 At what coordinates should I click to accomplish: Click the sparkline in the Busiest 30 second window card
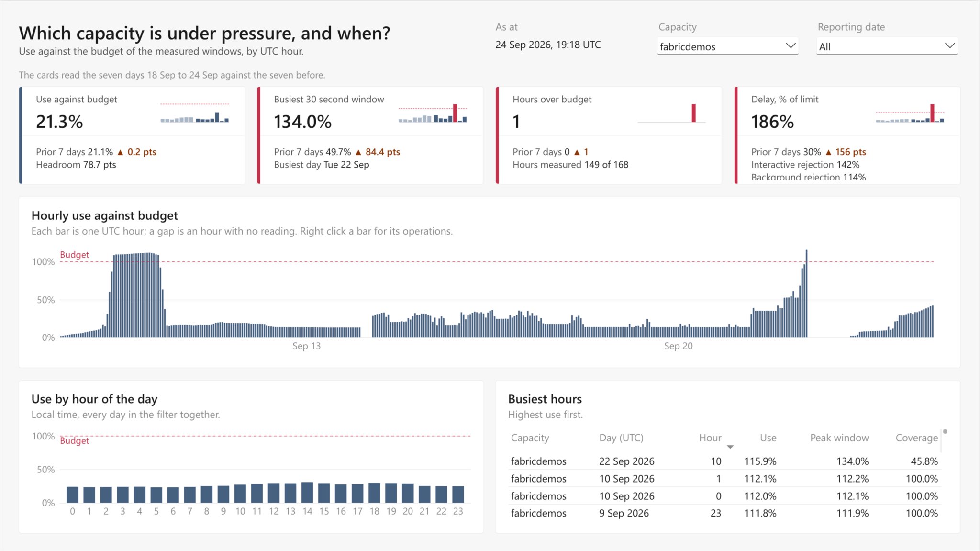tap(433, 112)
